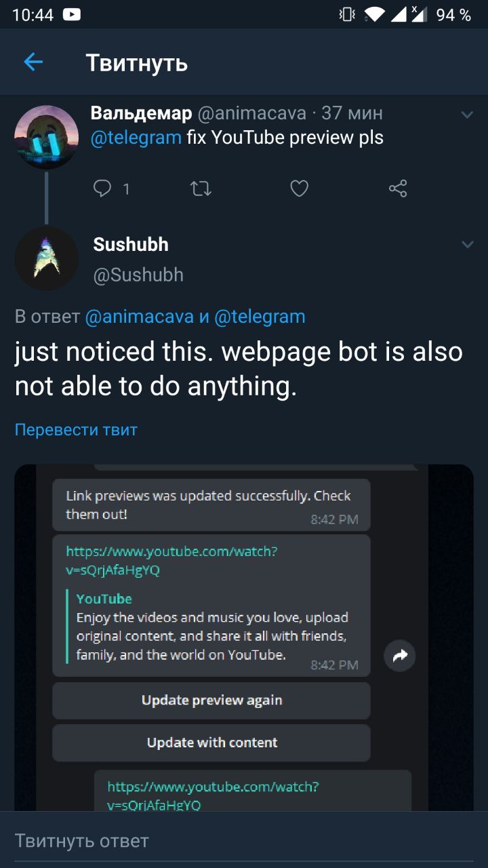Expand options chevron on Sushubh's tweet
The height and width of the screenshot is (868, 488).
coord(467,244)
